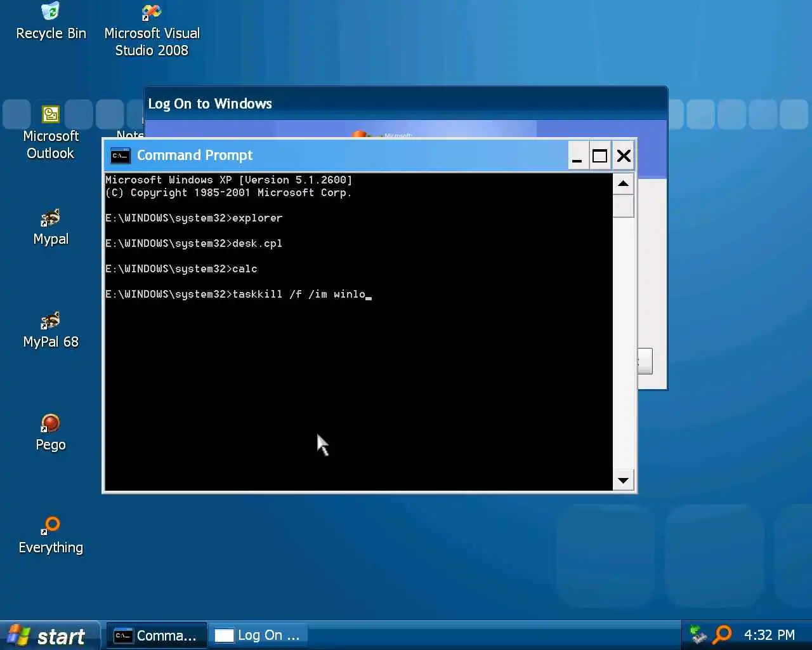Screen dimensions: 812x650
Task: Select the Microsoft Outlook desktop icon
Action: click(x=51, y=133)
